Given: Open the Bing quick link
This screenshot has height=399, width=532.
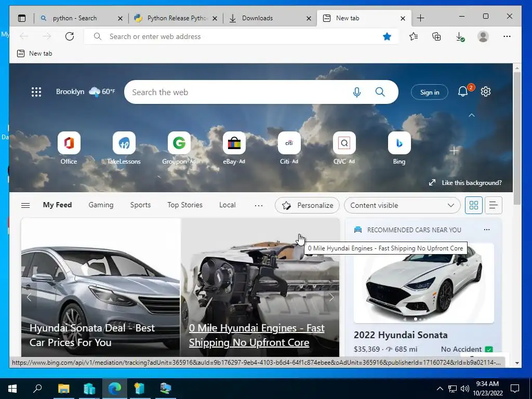Looking at the screenshot, I should pyautogui.click(x=400, y=148).
